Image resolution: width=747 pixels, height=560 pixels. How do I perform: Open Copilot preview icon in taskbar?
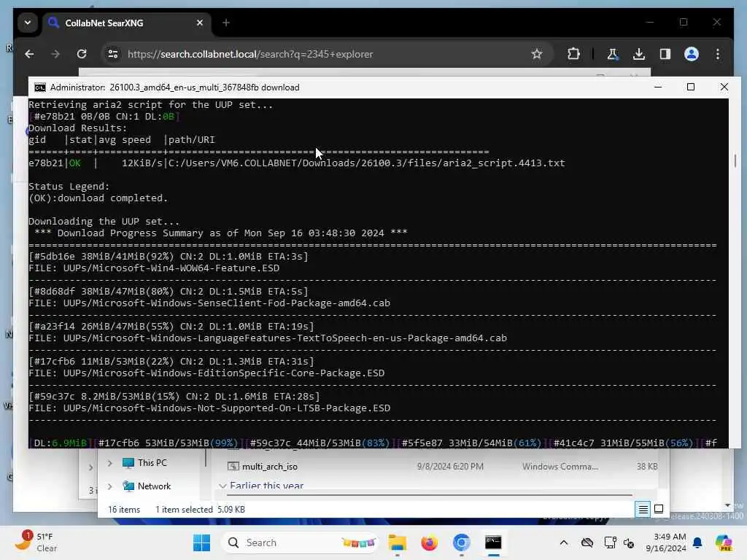[724, 542]
